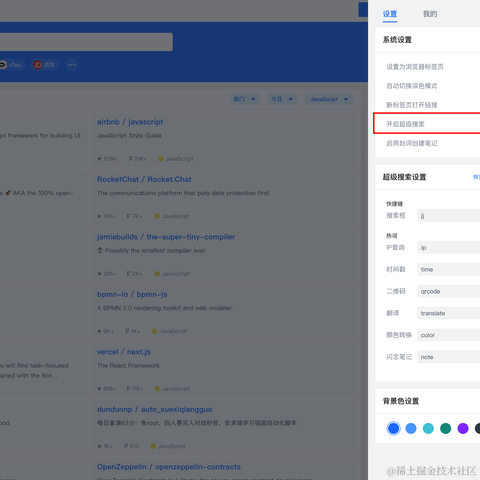Screen dimensions: 480x480
Task: Switch to the 我的 tab
Action: pos(430,14)
